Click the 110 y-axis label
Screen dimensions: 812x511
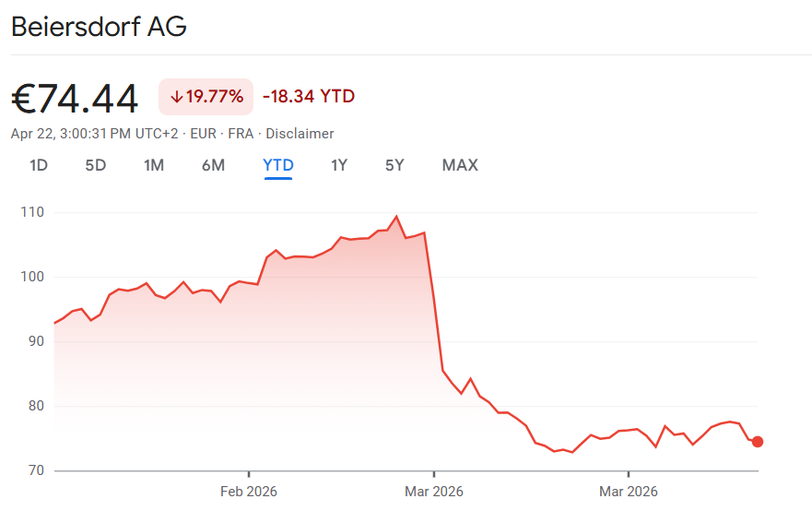[32, 212]
